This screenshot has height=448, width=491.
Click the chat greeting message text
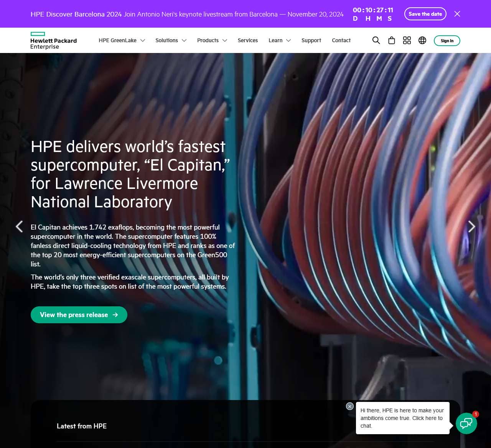[x=402, y=418]
